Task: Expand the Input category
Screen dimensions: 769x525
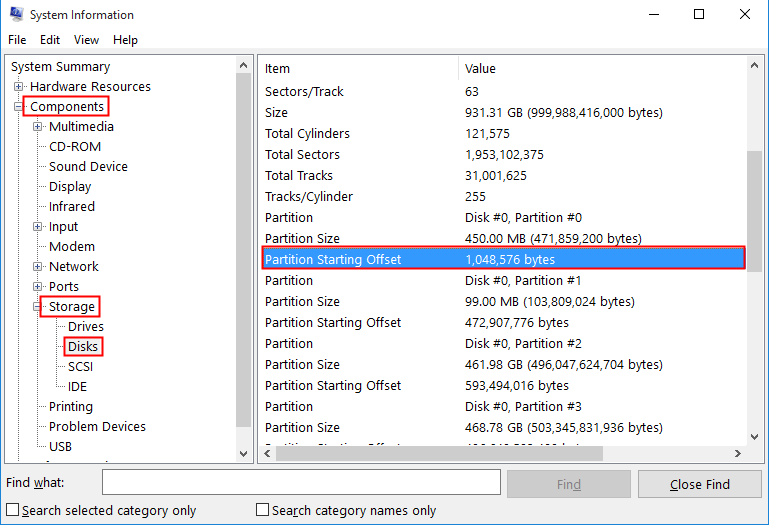Action: [37, 227]
